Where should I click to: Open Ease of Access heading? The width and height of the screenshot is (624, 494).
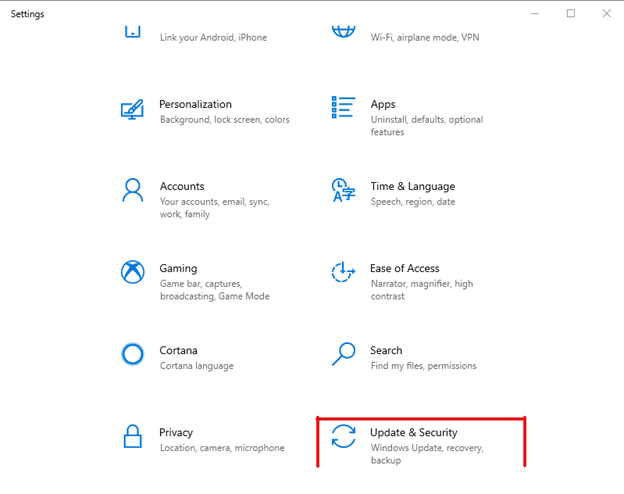point(405,268)
